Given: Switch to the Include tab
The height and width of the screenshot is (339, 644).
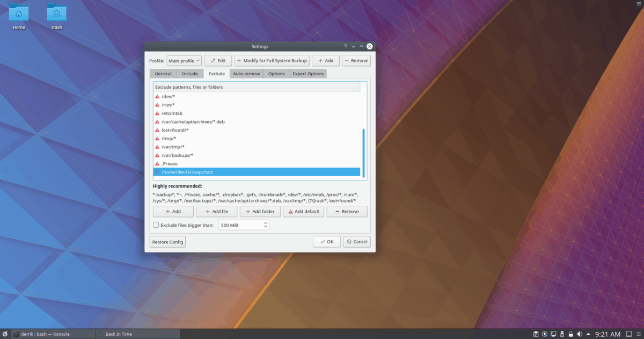Looking at the screenshot, I should (x=189, y=73).
